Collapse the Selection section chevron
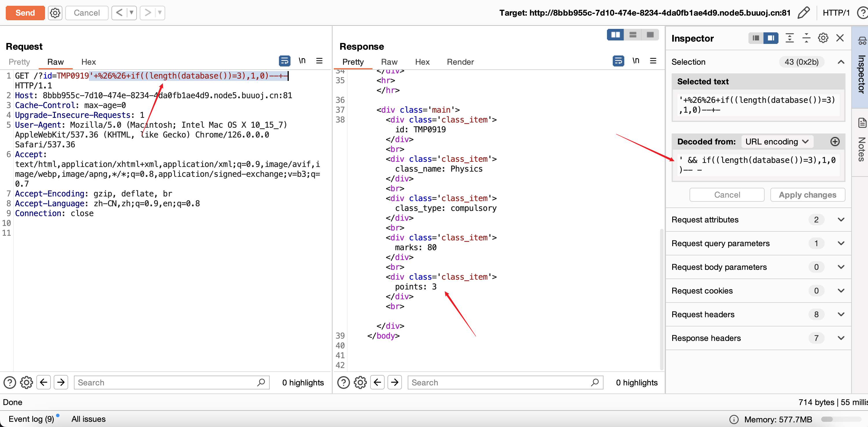 click(841, 62)
